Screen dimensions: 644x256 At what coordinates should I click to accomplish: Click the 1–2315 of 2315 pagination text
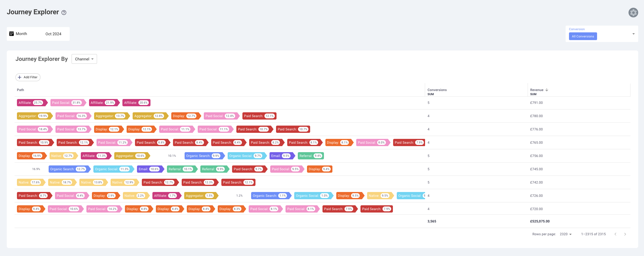[593, 234]
